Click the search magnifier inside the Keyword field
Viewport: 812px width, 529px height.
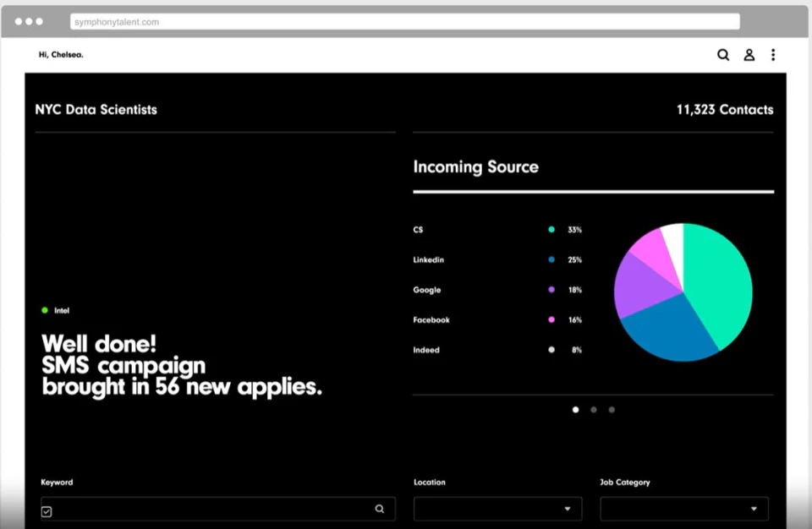point(380,509)
